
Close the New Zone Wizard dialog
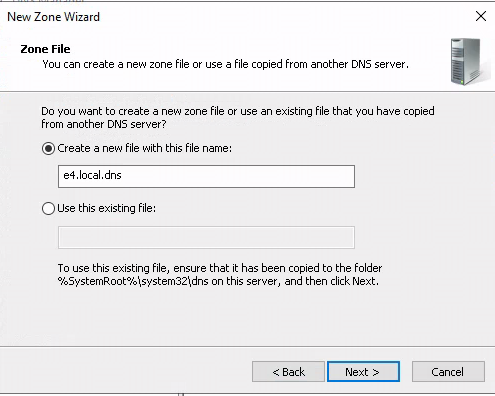(x=481, y=16)
